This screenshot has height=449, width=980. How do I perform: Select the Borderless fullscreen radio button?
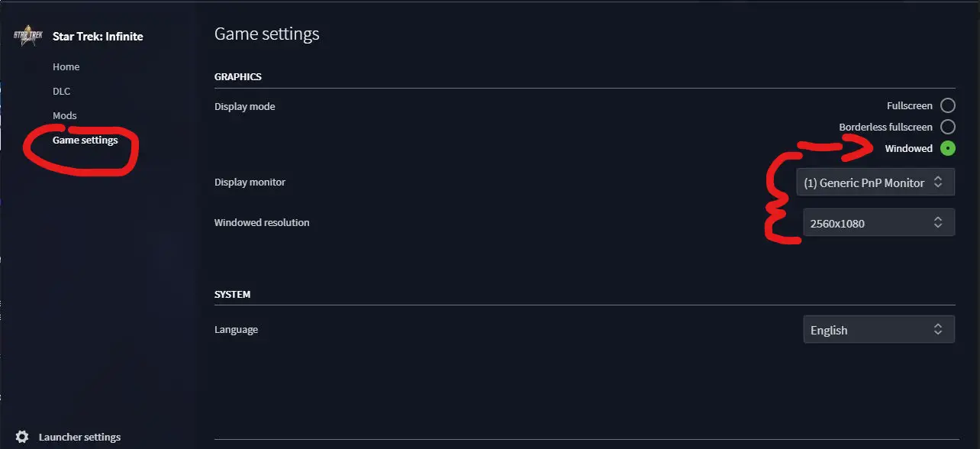coord(948,127)
